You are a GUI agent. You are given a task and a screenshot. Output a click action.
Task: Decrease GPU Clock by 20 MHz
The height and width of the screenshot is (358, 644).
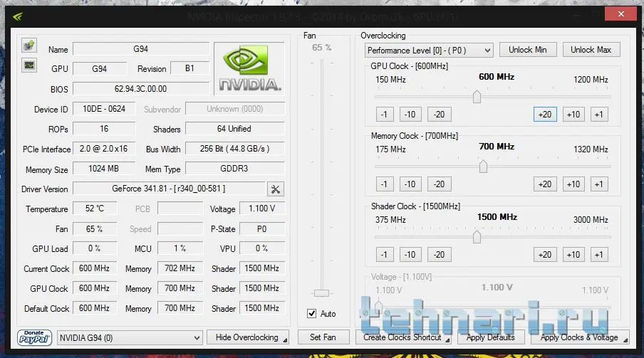439,115
